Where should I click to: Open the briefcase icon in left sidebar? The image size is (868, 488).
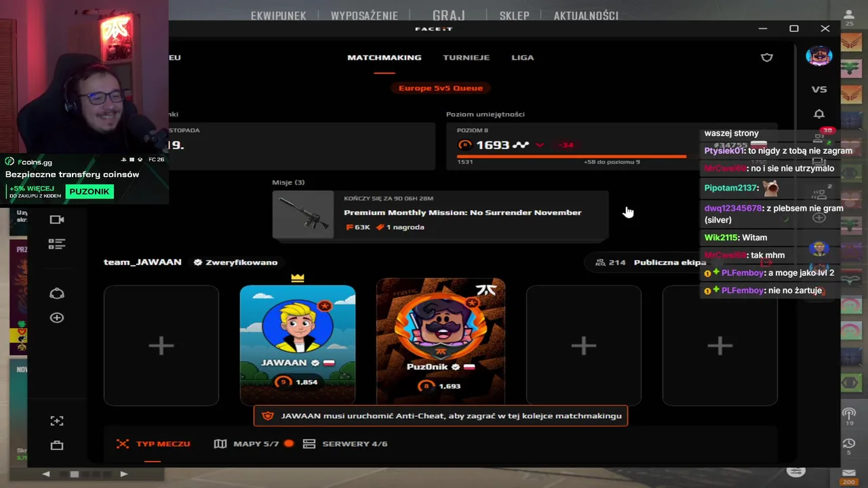pyautogui.click(x=57, y=445)
